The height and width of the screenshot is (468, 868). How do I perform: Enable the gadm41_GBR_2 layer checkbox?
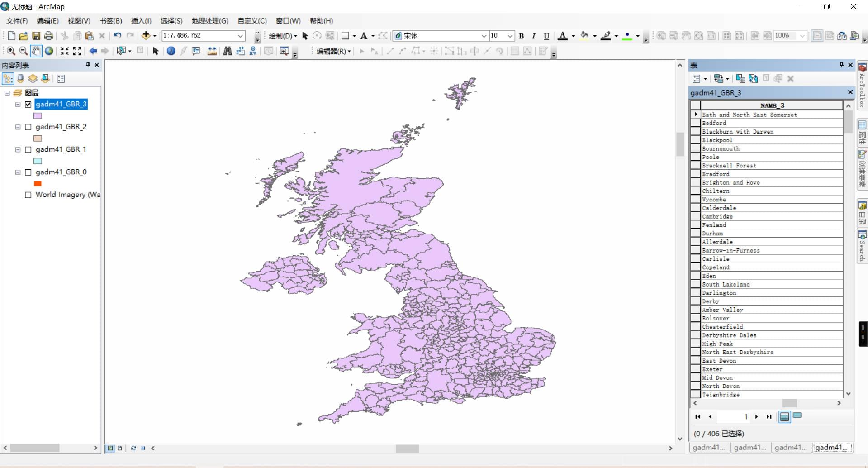[x=28, y=127]
